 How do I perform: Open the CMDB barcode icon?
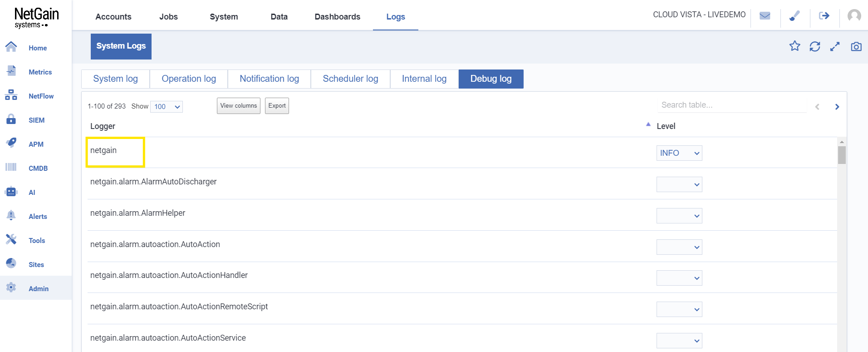click(11, 167)
